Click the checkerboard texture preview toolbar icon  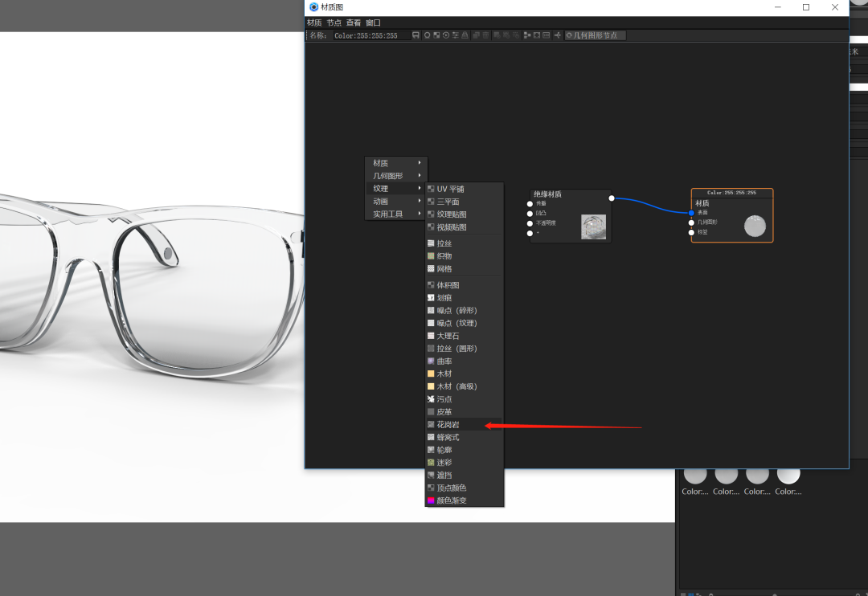tap(436, 35)
